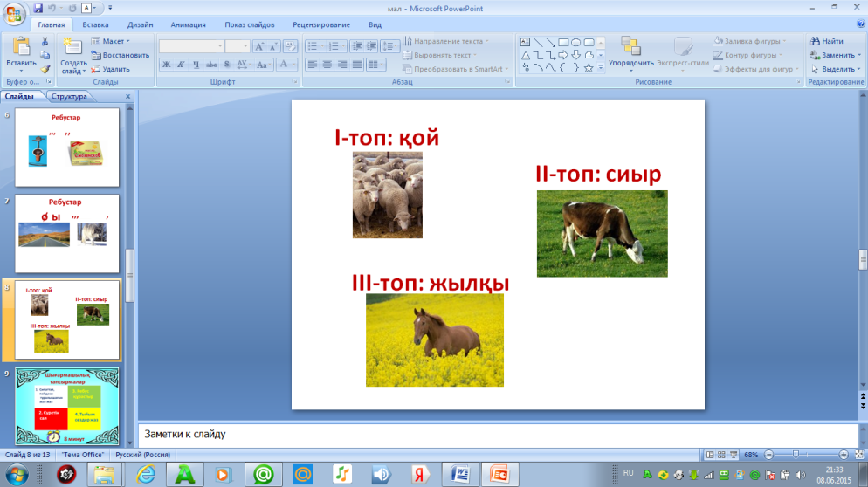Click the numbered list icon

pos(334,46)
